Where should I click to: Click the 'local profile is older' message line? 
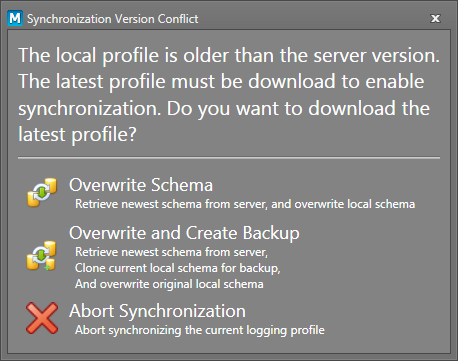(229, 55)
